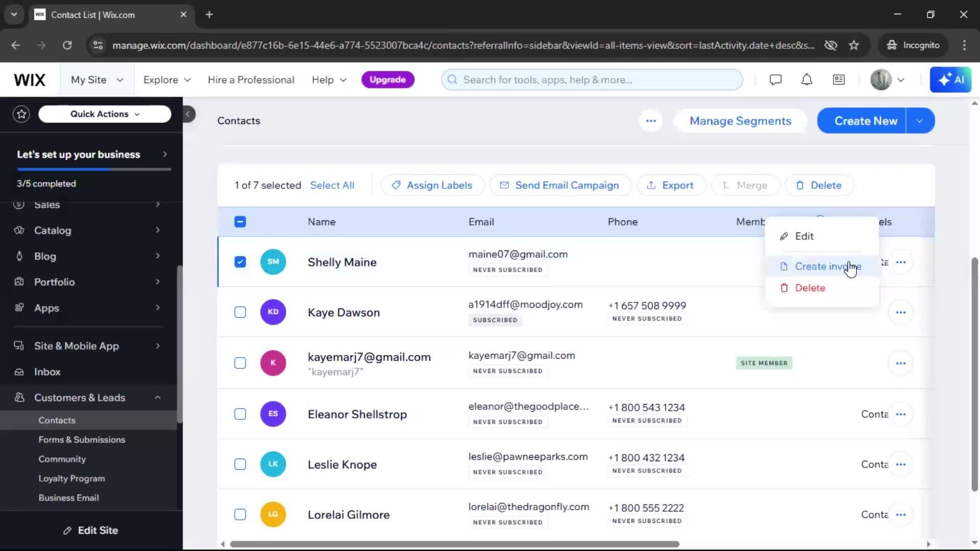Open Forms & Submissions sidebar item

click(82, 440)
